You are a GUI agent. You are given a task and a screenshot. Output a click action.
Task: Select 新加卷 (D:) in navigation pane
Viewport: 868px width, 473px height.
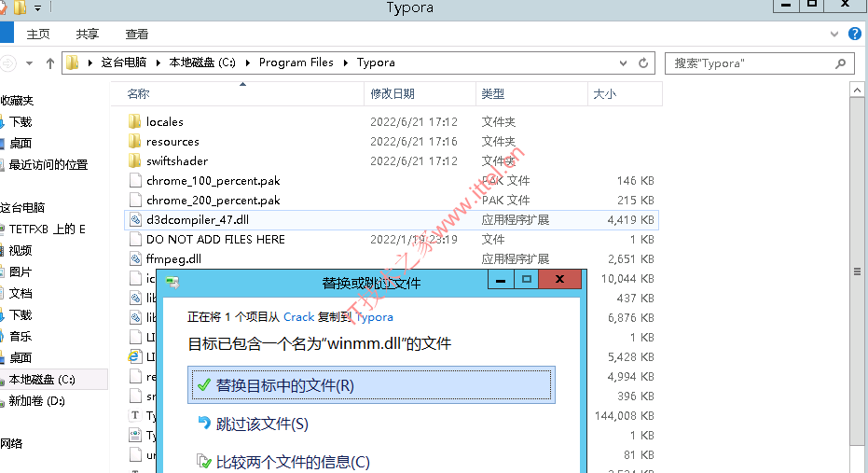(37, 401)
